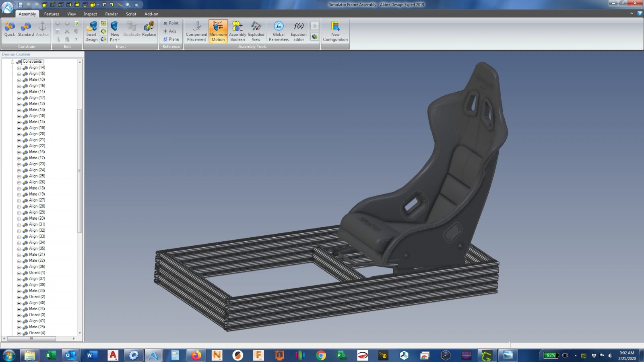Click the Save icon in quick access toolbar
Viewport: 644px width, 362px height.
(21, 5)
